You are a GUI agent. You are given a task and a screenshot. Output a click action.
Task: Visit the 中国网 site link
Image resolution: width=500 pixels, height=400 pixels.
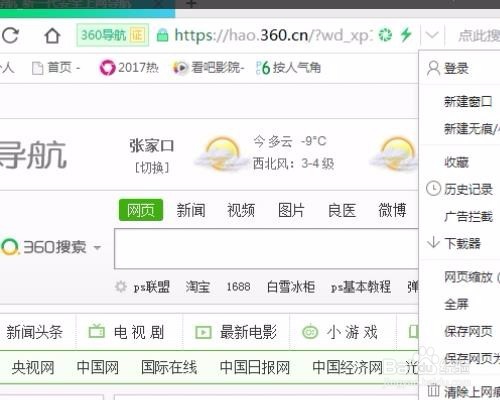98,367
